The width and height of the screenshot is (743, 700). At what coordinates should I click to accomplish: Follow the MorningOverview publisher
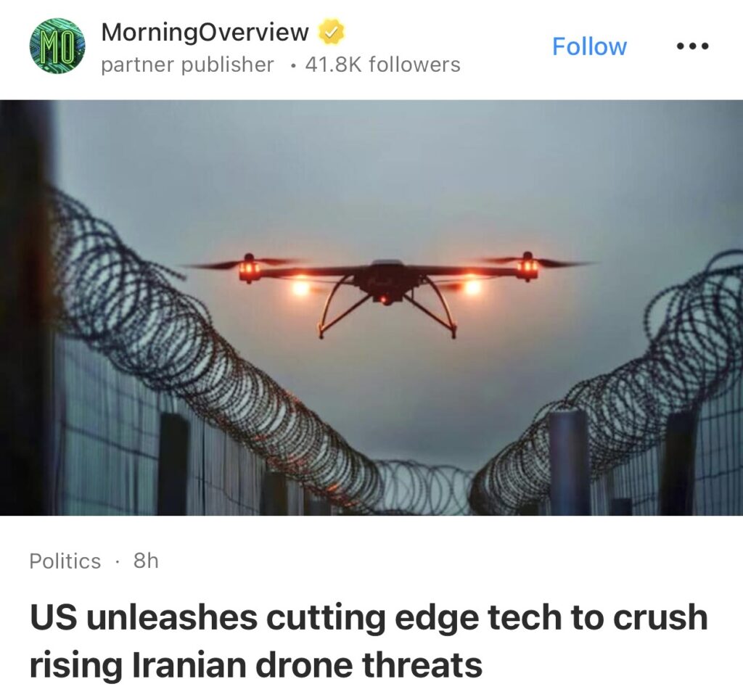tap(589, 46)
